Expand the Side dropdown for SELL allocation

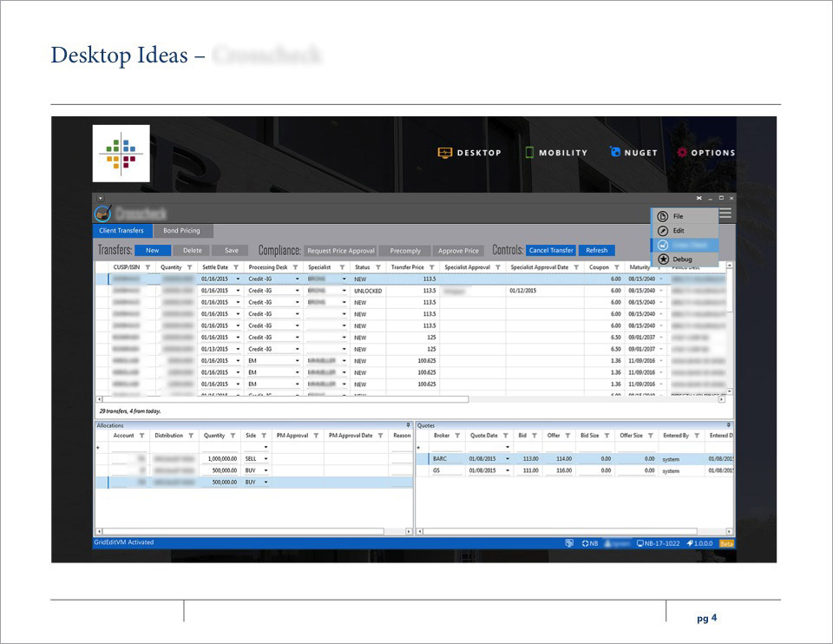tap(266, 458)
